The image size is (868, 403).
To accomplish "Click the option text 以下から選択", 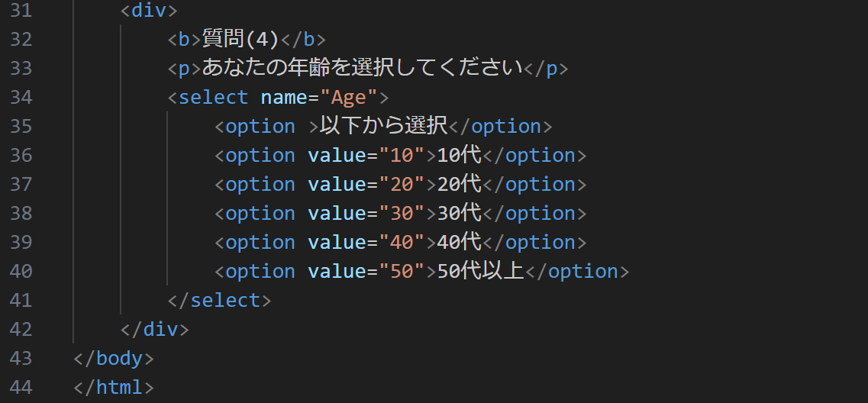I will [383, 127].
